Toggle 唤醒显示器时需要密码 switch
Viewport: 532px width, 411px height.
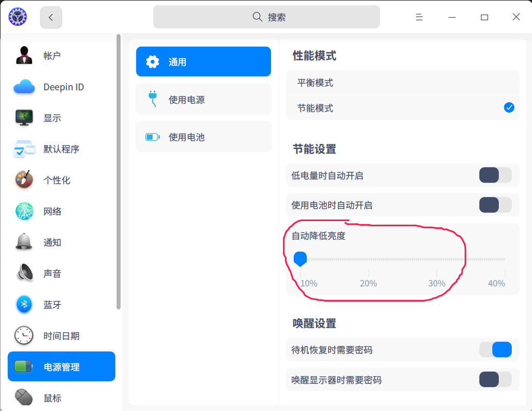495,379
